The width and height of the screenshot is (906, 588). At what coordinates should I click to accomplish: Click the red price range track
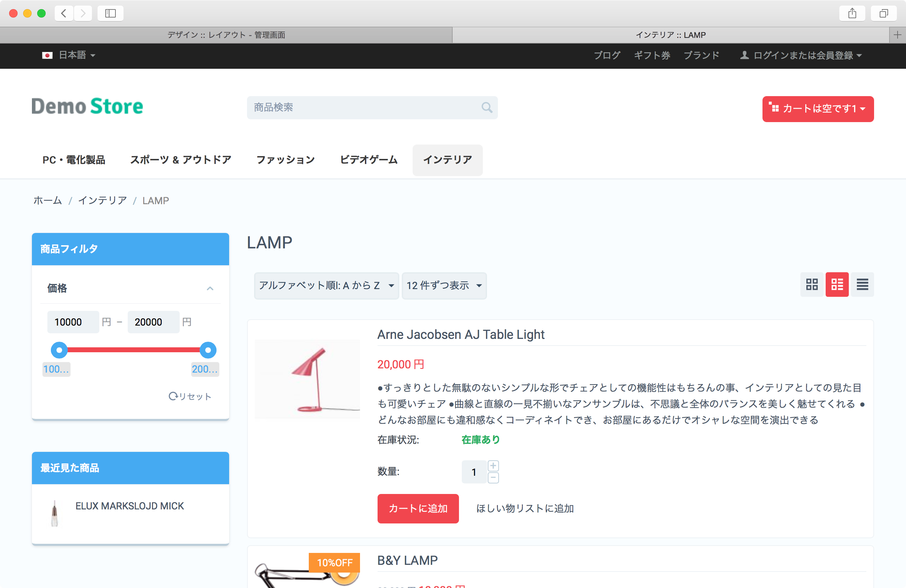tap(133, 350)
